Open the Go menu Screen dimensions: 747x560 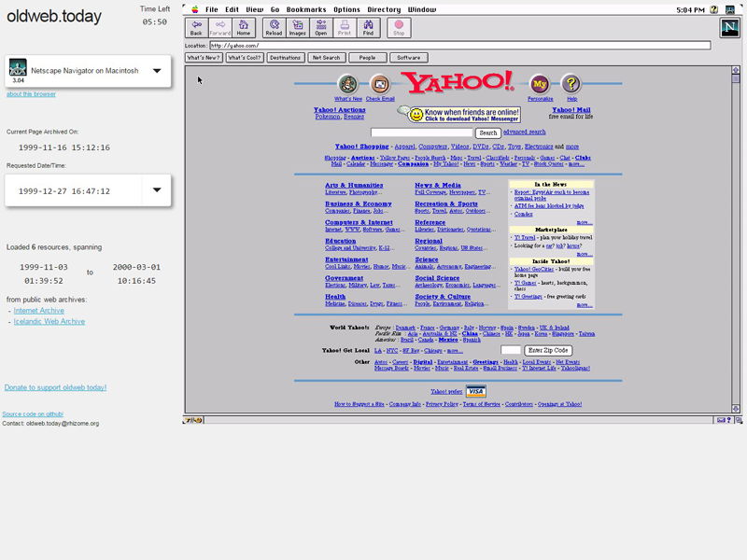pos(275,9)
